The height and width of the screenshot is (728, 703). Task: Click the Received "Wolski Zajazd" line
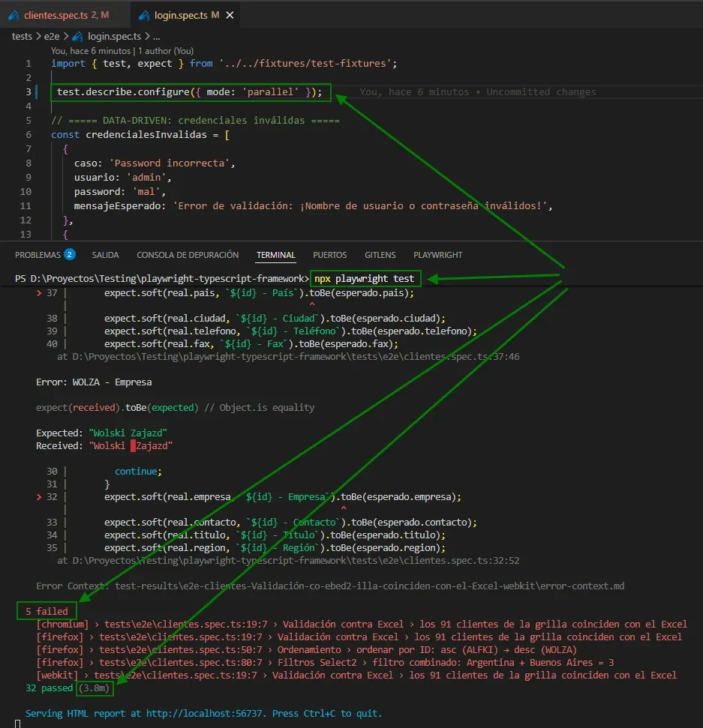click(104, 445)
